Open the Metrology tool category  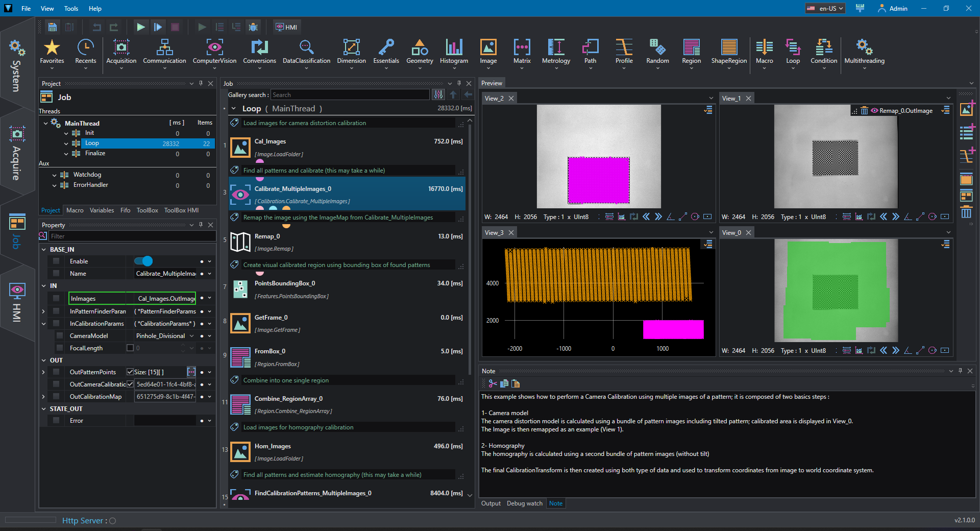pyautogui.click(x=556, y=53)
